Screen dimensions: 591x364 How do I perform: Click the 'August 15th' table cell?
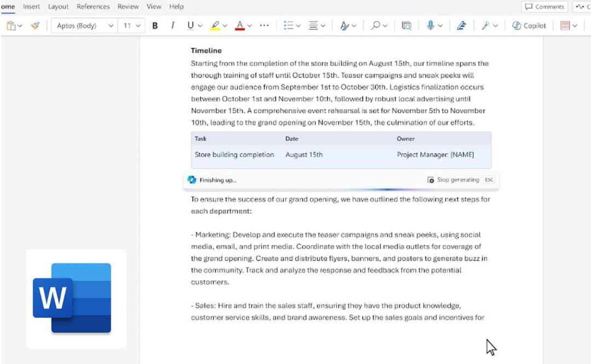tap(304, 155)
